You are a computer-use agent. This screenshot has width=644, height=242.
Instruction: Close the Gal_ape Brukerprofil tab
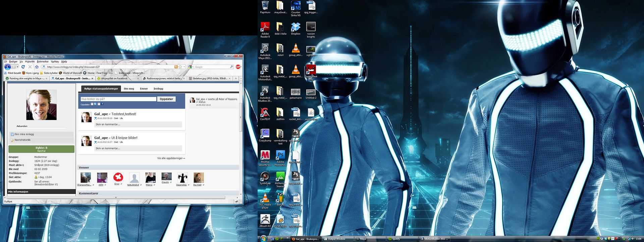pos(92,79)
